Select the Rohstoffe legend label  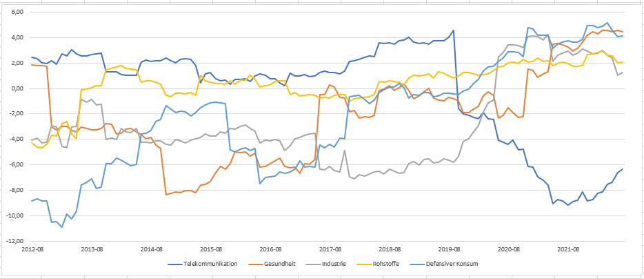click(386, 264)
